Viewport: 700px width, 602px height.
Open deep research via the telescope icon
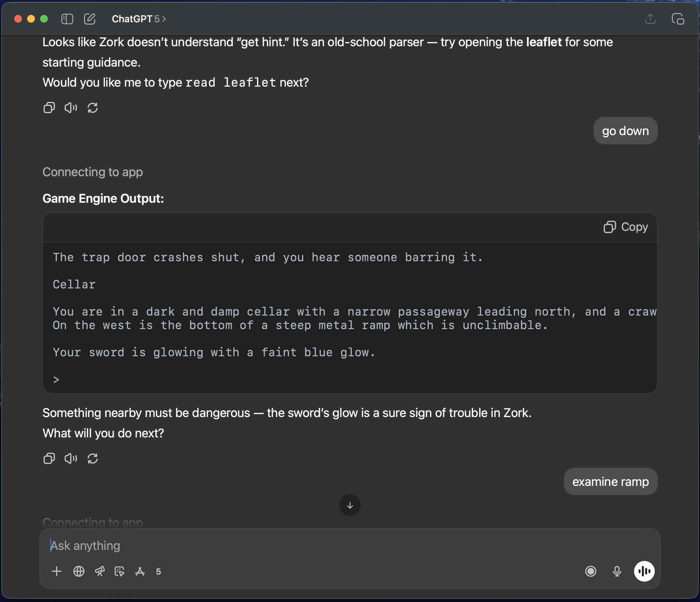pyautogui.click(x=100, y=572)
